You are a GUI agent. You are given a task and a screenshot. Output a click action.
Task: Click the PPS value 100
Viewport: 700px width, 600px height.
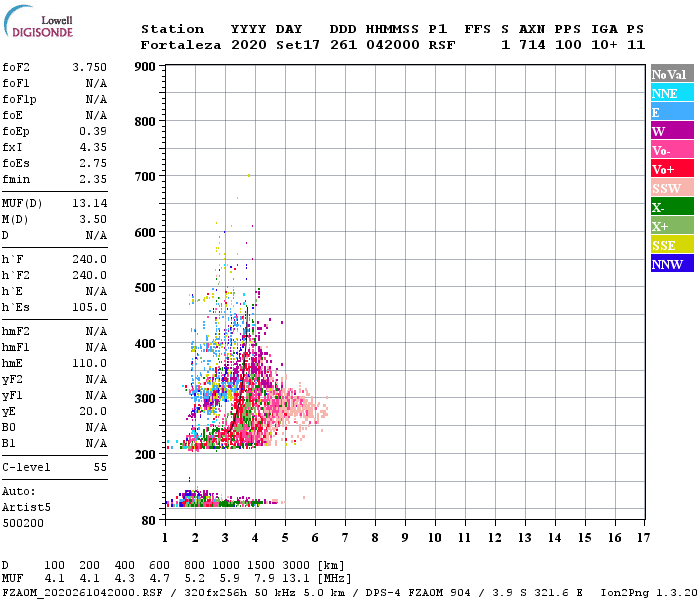point(568,45)
